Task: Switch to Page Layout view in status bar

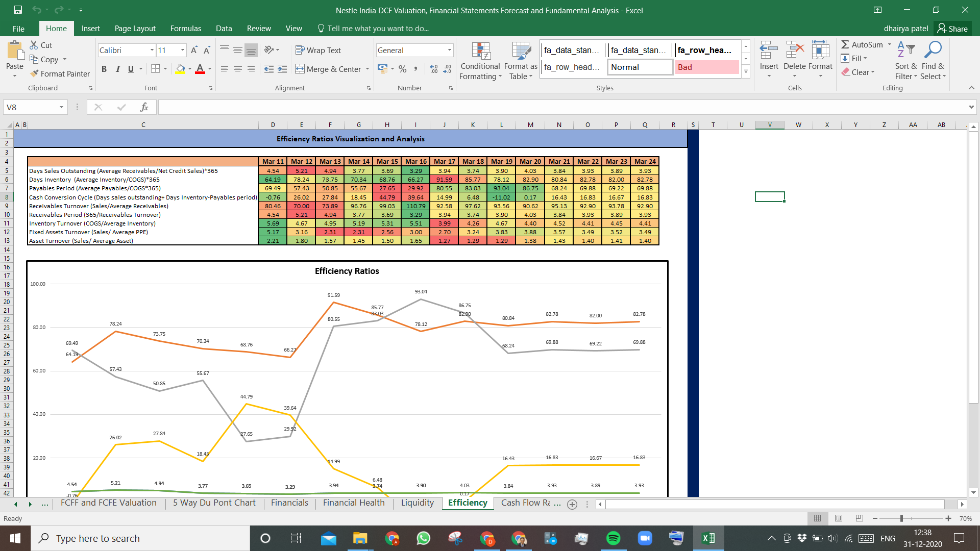Action: tap(838, 518)
